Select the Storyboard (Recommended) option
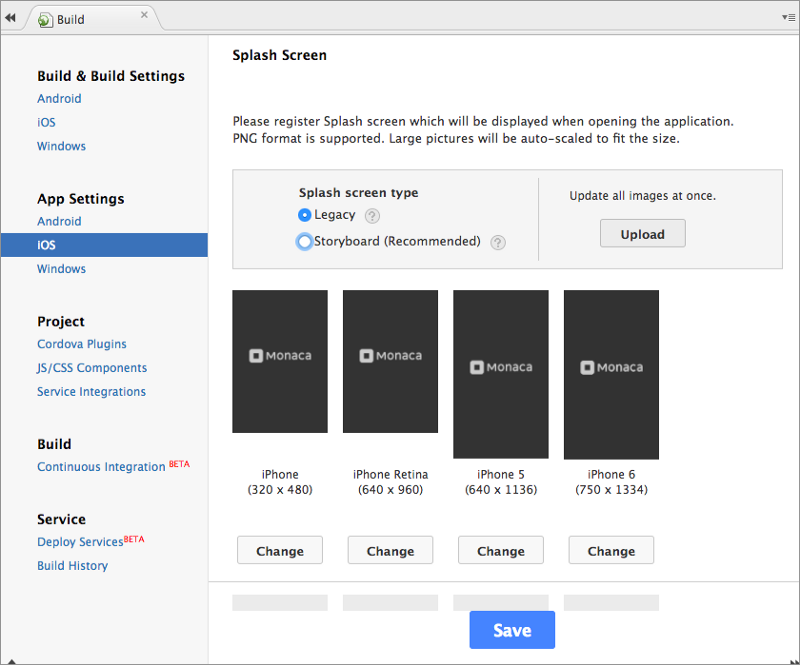 click(x=304, y=241)
